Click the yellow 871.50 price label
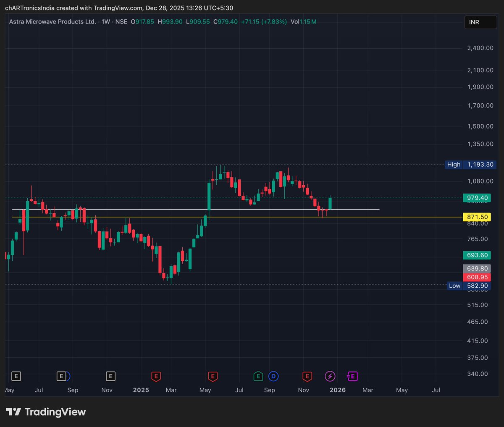Viewport: 504px width, 427px height. (x=477, y=217)
